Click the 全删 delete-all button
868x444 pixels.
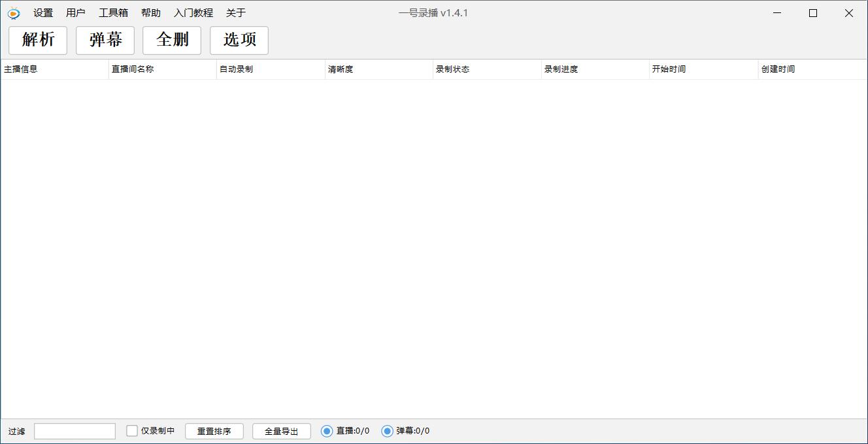171,40
